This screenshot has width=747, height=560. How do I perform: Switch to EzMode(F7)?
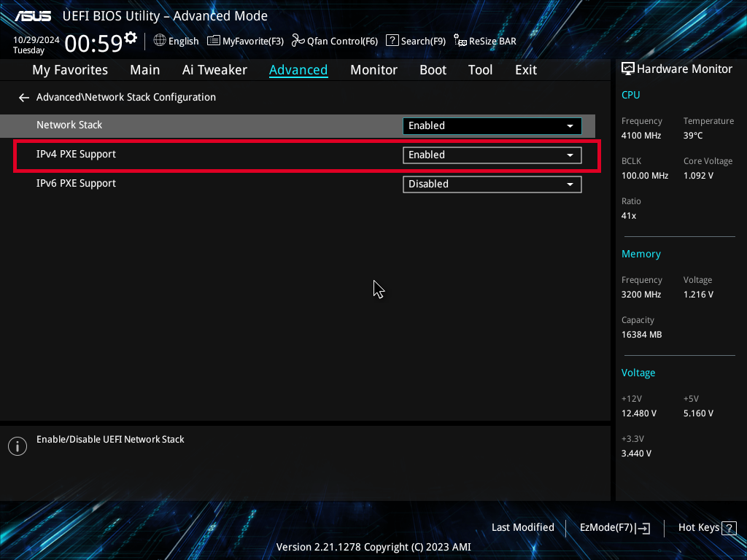click(x=614, y=527)
